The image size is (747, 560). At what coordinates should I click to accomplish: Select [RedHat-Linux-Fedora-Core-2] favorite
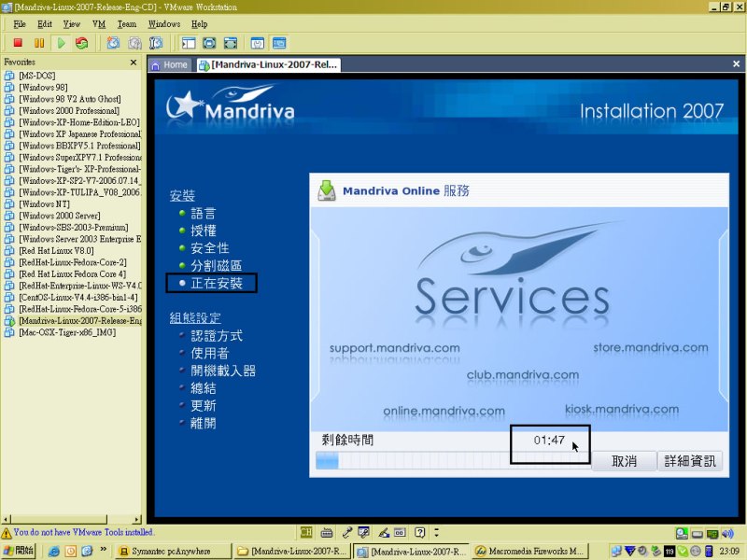73,262
